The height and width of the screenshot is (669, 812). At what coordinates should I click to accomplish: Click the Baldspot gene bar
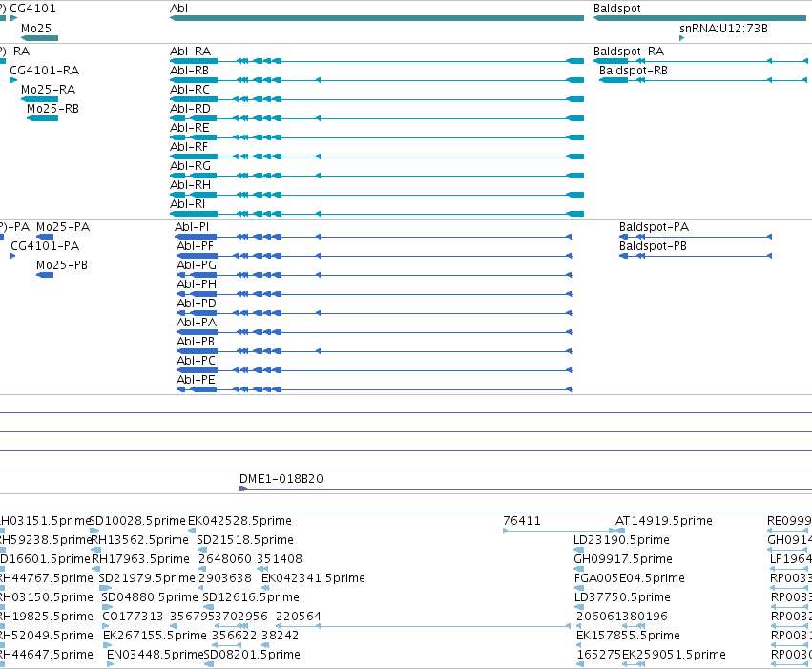(700, 18)
